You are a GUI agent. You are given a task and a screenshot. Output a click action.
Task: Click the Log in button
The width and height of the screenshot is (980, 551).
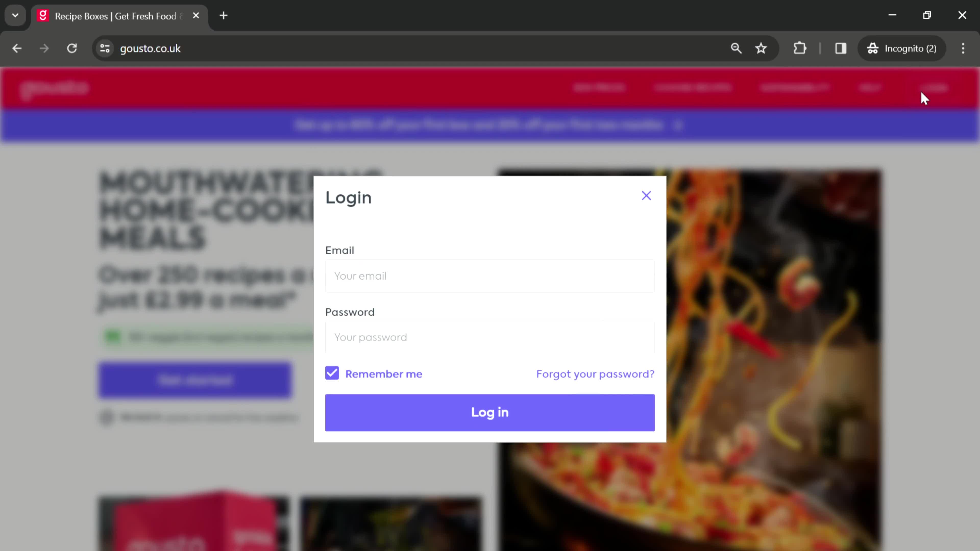point(490,412)
